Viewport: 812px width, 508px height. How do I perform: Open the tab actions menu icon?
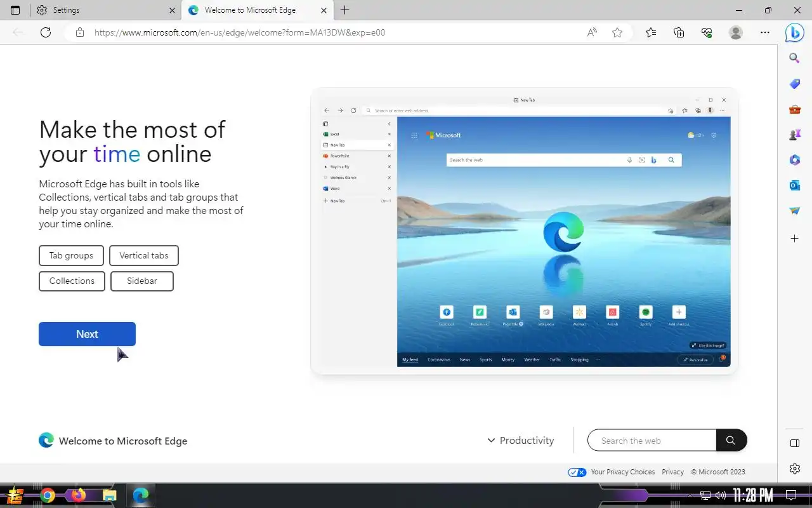tap(15, 10)
